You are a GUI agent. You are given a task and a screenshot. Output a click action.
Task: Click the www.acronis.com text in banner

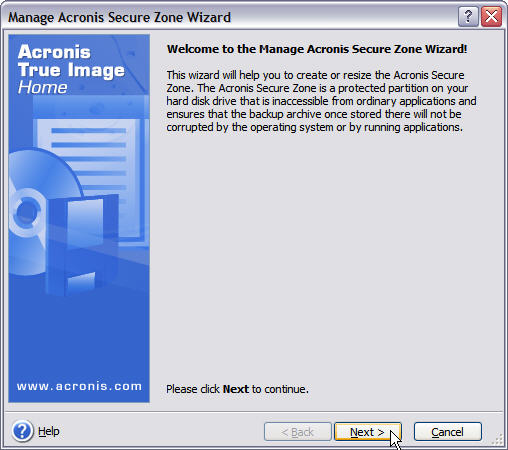coord(79,386)
